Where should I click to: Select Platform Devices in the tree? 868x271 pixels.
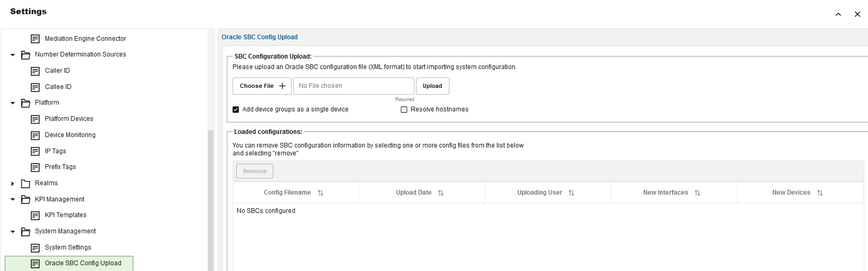click(x=69, y=119)
